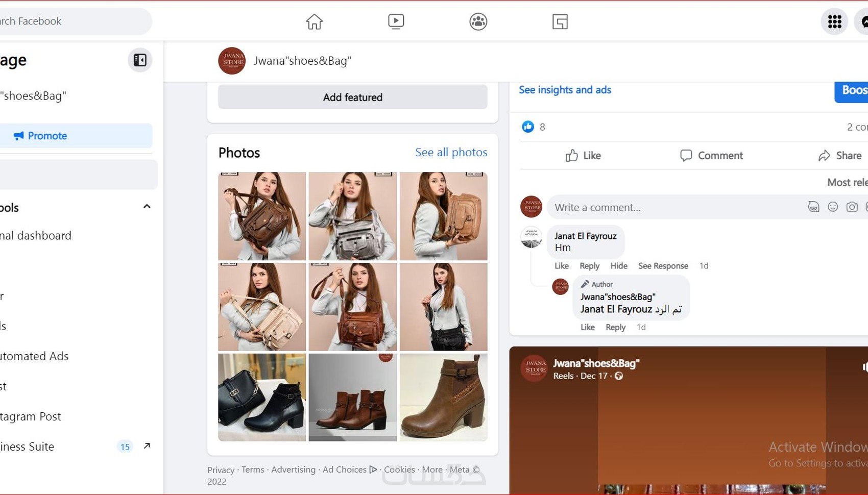Image resolution: width=868 pixels, height=495 pixels.
Task: Click the globe public audience icon
Action: (619, 376)
